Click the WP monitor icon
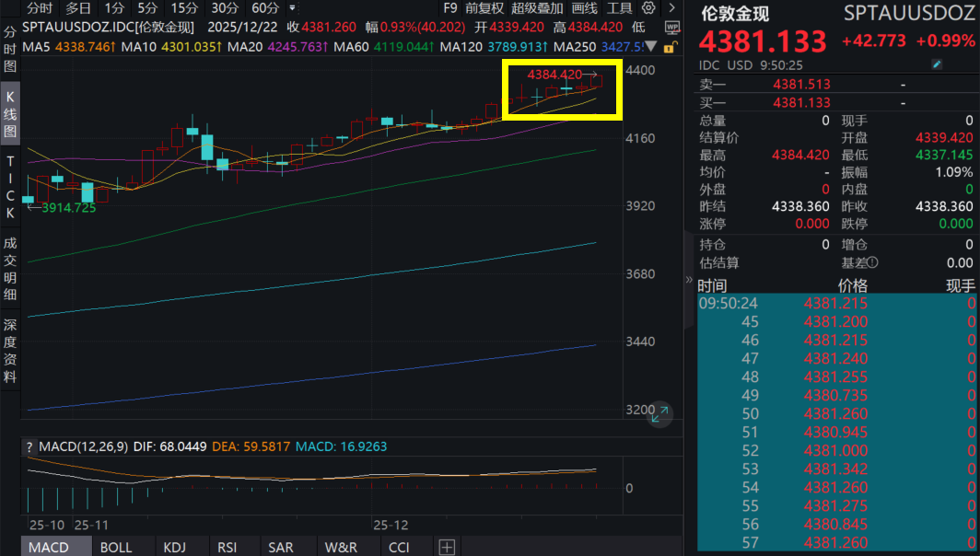This screenshot has width=980, height=556. (672, 28)
